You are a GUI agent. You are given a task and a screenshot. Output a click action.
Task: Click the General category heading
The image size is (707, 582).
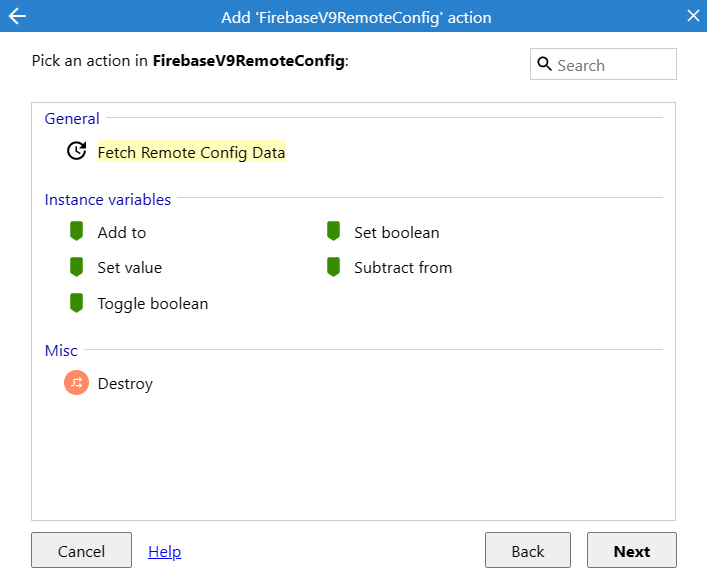click(x=72, y=119)
